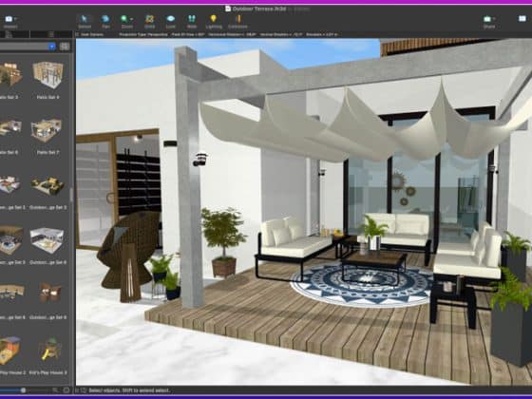The width and height of the screenshot is (532, 399).
Task: Pick the Outdoor Lounge Set 9 thumbnail
Action: pyautogui.click(x=49, y=294)
